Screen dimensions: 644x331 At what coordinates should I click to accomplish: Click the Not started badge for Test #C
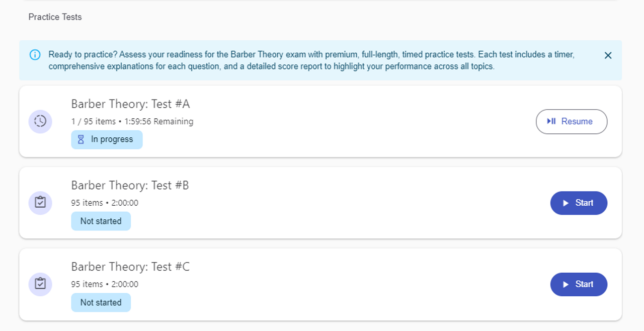point(101,303)
